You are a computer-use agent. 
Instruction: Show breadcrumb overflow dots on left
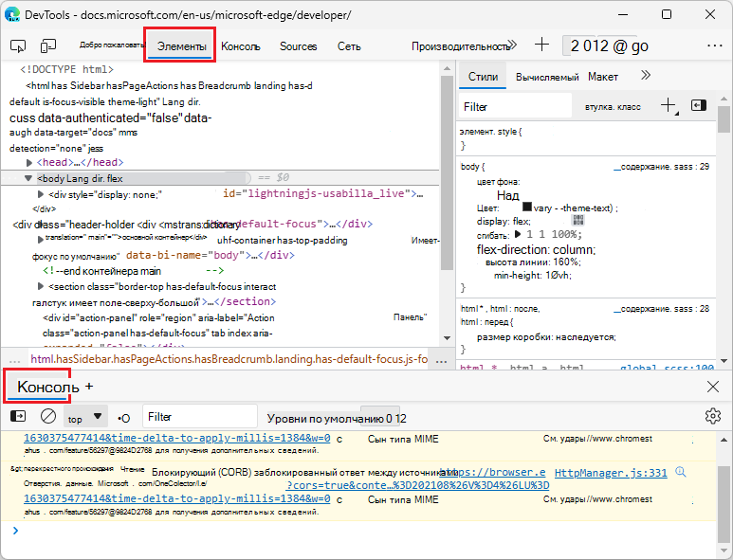(14, 361)
